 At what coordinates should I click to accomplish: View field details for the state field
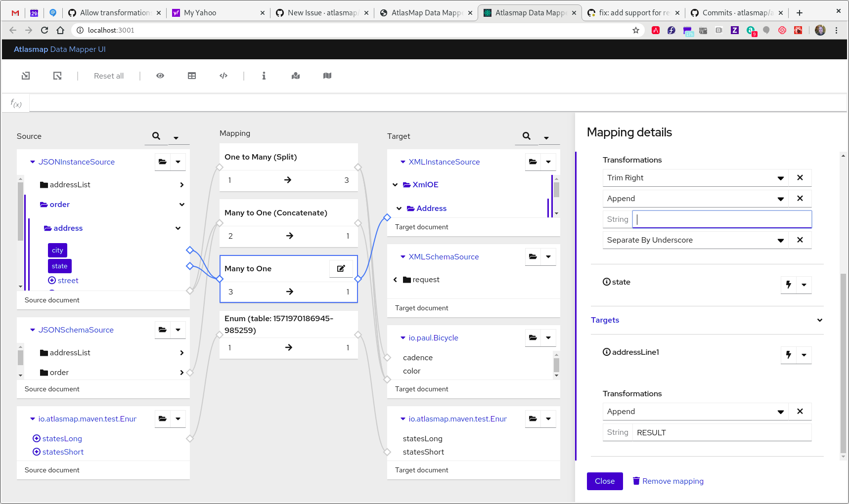pos(606,282)
